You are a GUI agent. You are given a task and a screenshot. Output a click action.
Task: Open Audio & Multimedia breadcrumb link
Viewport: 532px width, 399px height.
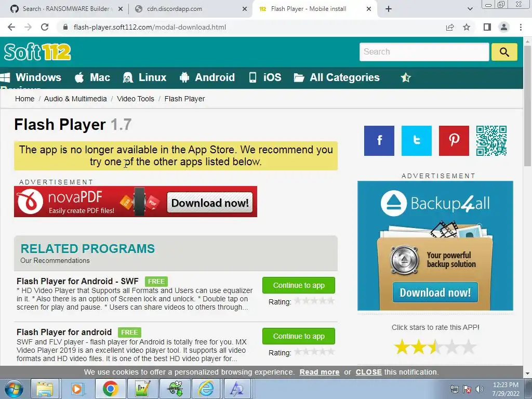tap(75, 99)
